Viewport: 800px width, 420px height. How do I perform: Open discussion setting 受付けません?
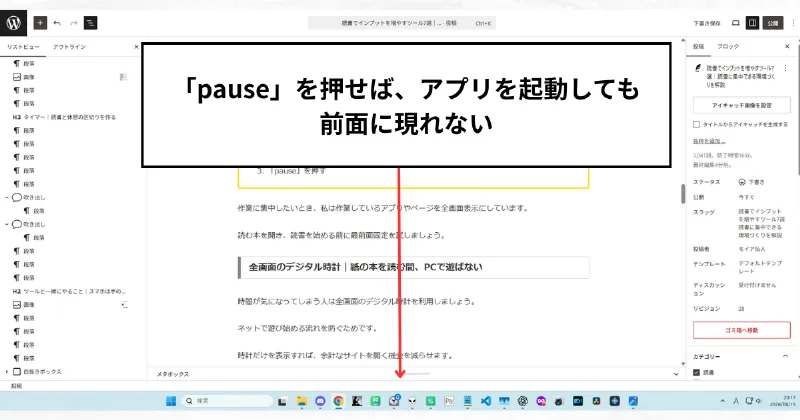tap(757, 285)
